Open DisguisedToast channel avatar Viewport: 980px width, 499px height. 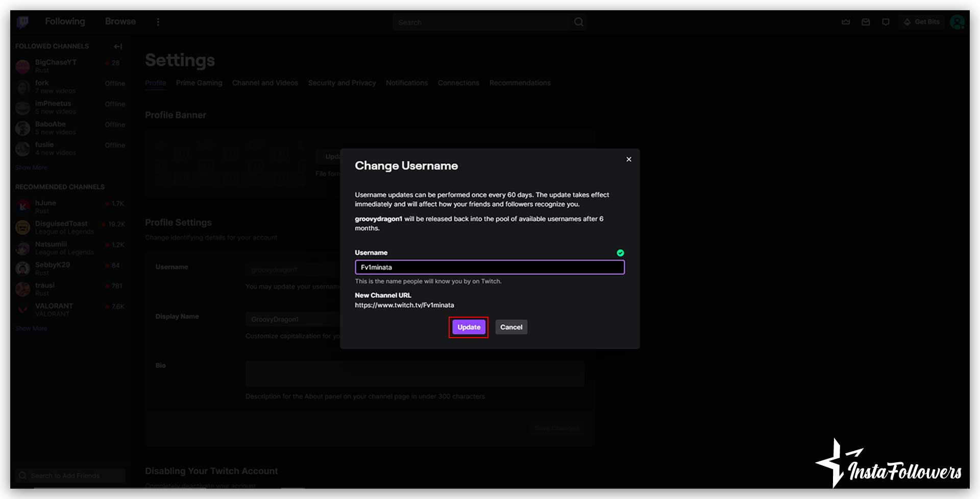(22, 227)
